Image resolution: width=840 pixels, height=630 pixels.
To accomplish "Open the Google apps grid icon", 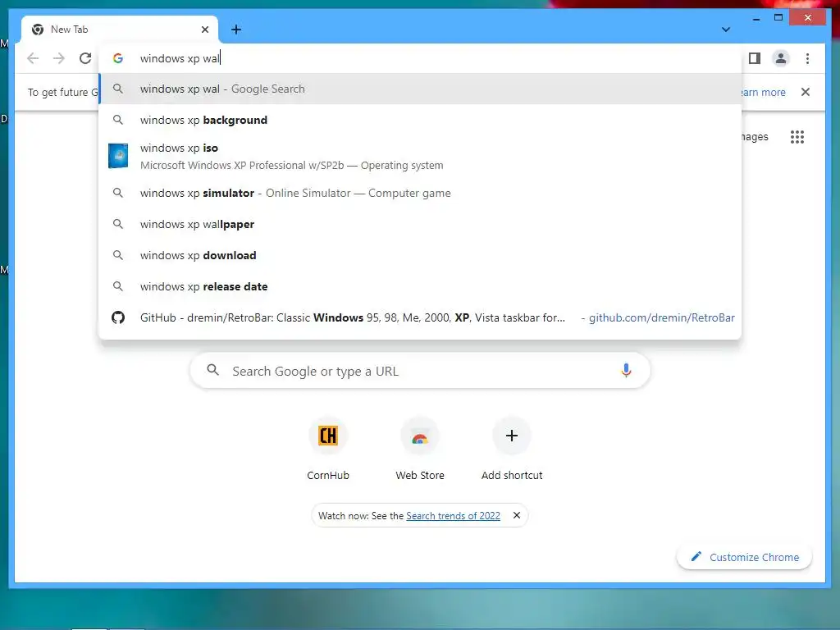I will [x=797, y=137].
